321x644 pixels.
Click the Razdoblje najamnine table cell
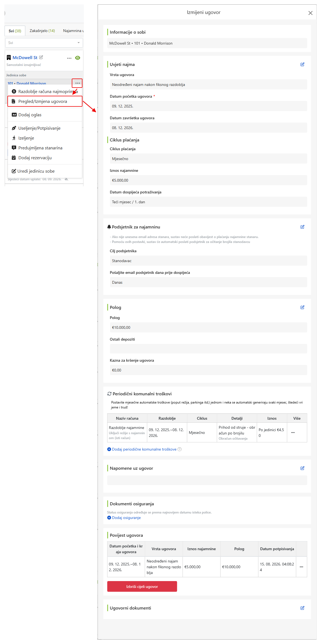(127, 433)
